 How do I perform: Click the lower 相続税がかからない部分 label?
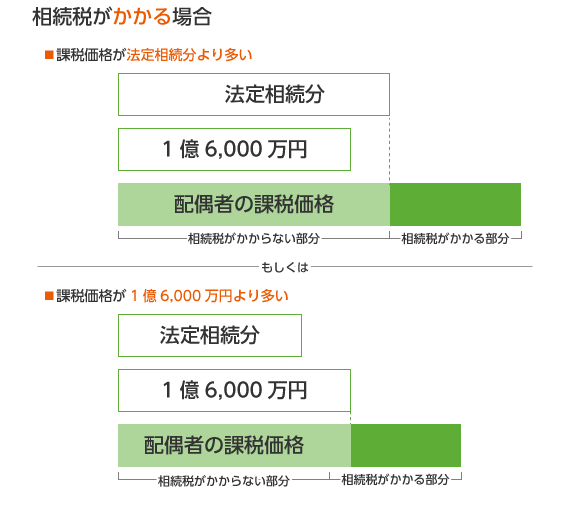(224, 481)
